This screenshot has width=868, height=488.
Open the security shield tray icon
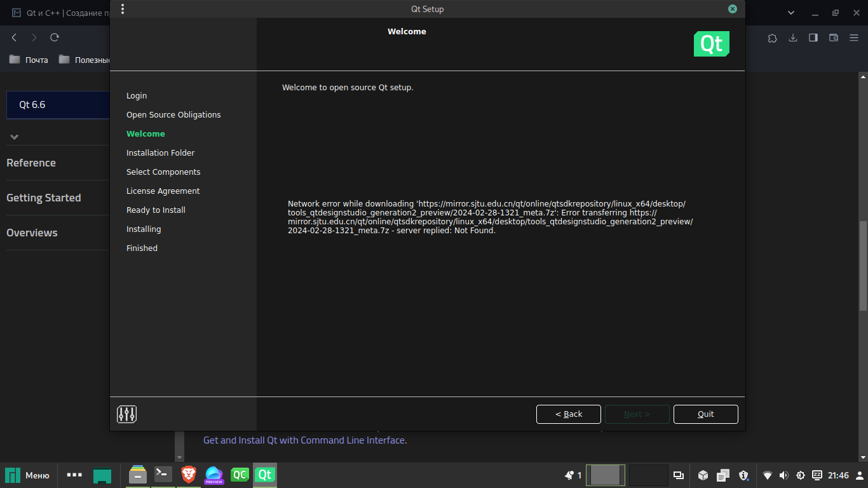click(x=744, y=475)
